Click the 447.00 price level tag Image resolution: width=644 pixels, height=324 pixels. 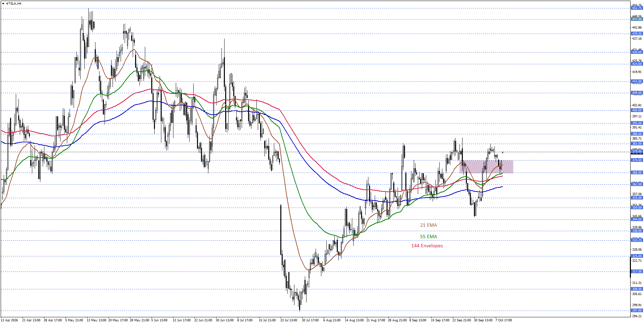637,19
